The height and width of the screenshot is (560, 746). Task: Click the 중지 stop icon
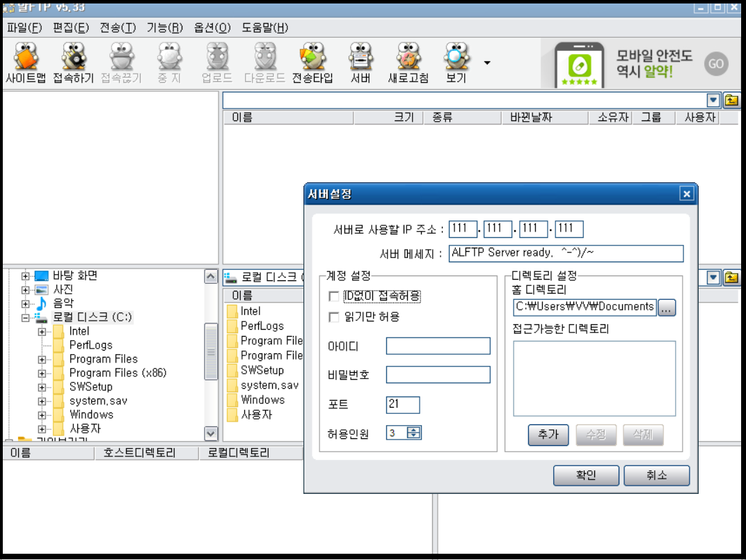pos(169,63)
